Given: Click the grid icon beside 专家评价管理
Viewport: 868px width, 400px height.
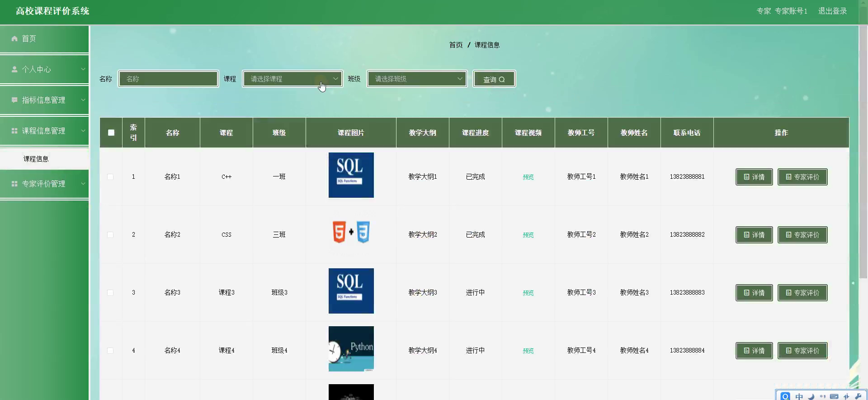Looking at the screenshot, I should (14, 184).
